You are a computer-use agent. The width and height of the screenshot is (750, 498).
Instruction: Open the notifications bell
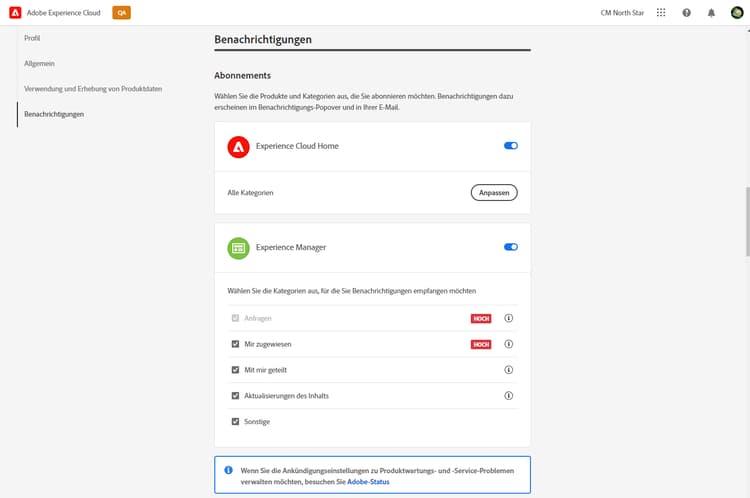(712, 12)
